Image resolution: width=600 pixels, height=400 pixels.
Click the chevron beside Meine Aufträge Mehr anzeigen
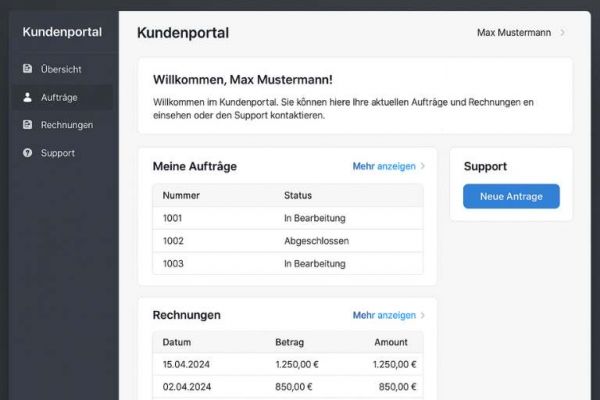click(423, 166)
